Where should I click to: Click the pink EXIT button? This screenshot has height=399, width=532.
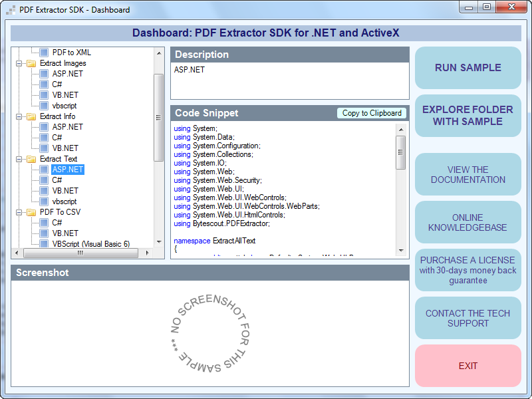[x=468, y=366]
